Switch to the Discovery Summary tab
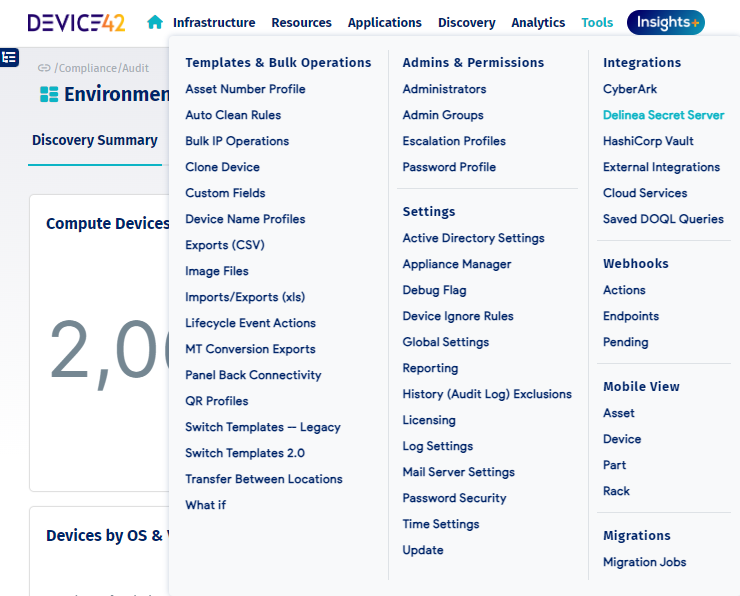740x596 pixels. tap(95, 140)
